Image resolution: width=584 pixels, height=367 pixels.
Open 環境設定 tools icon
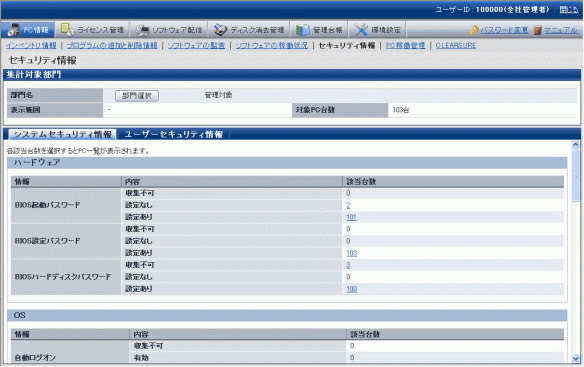[361, 30]
